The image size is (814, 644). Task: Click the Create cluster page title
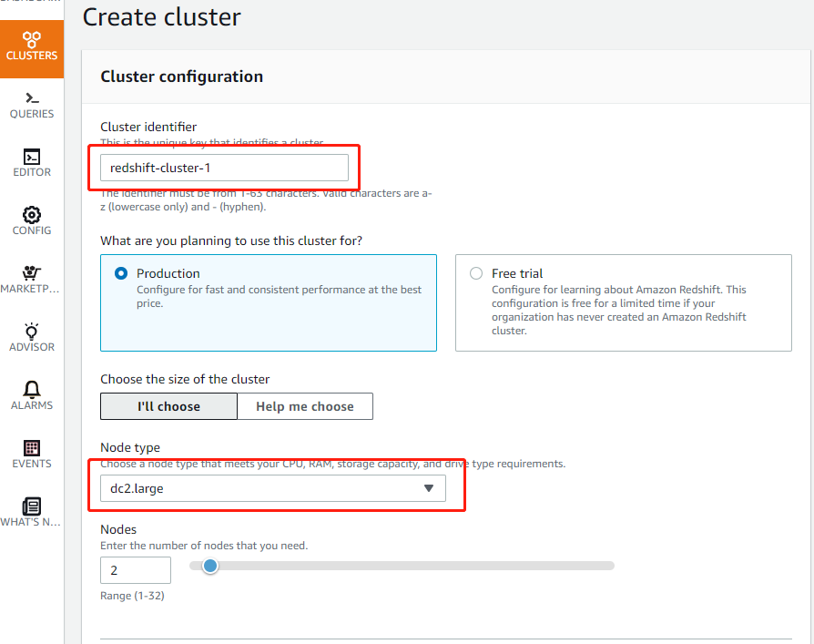click(x=162, y=17)
